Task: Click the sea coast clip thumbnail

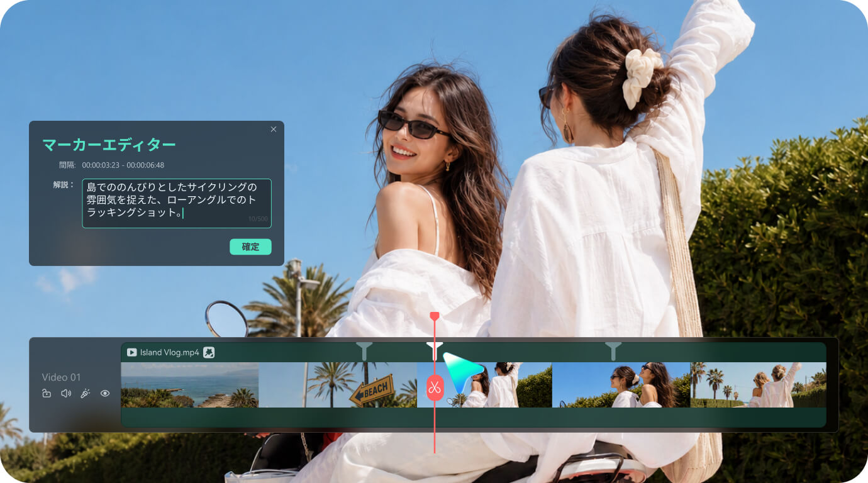Action: [189, 385]
